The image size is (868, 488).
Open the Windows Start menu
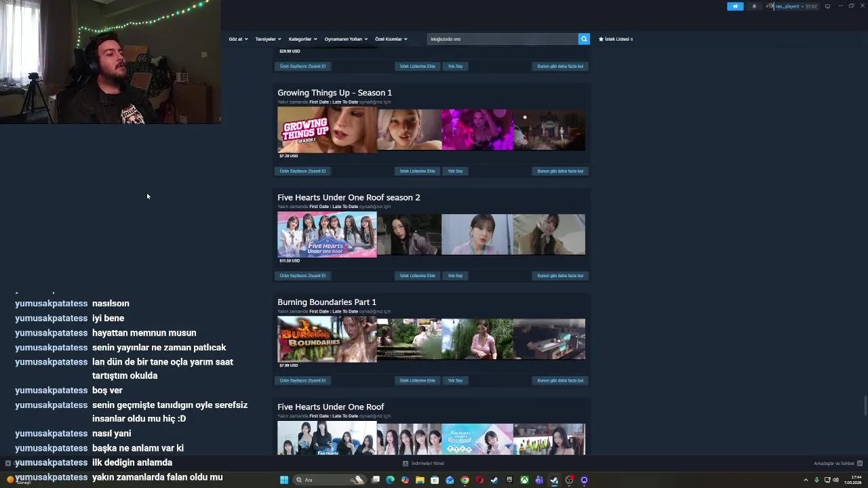[284, 480]
